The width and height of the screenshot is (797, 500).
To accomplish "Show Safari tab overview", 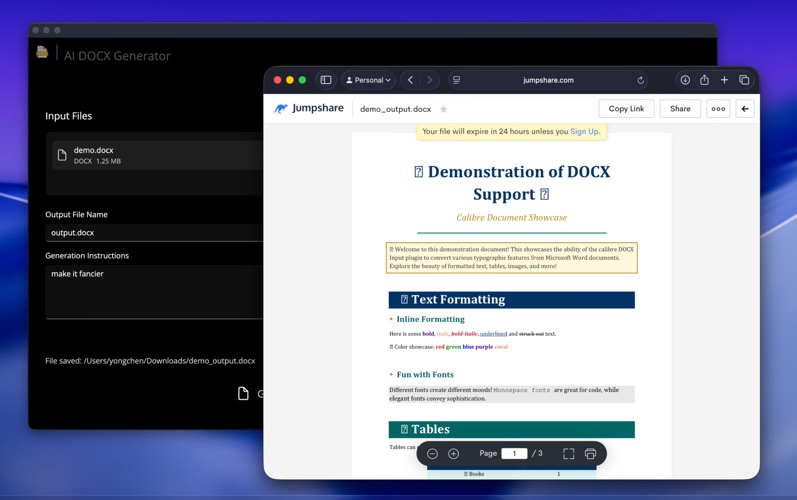I will [744, 80].
